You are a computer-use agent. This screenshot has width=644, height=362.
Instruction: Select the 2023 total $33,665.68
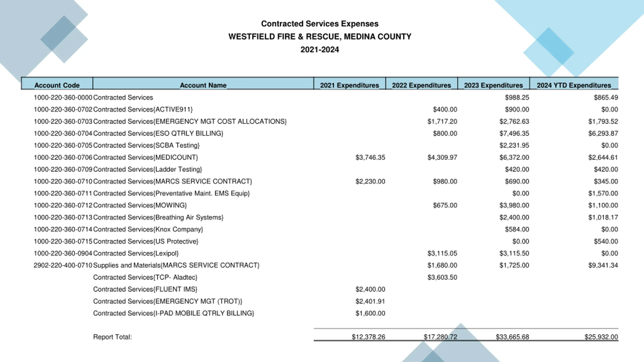click(512, 337)
